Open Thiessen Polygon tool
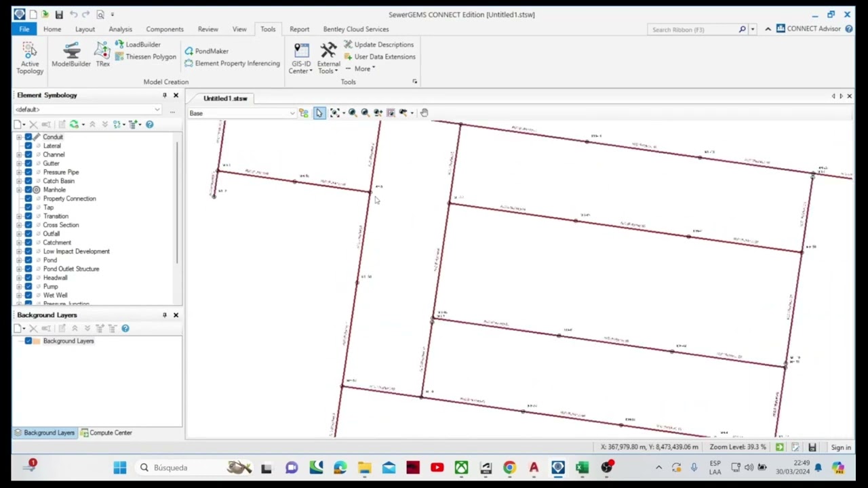The height and width of the screenshot is (488, 868). pos(146,57)
